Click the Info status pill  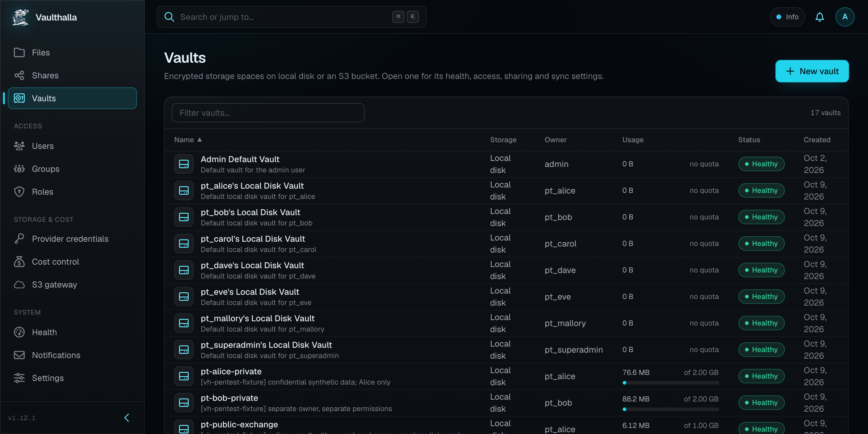coord(787,17)
